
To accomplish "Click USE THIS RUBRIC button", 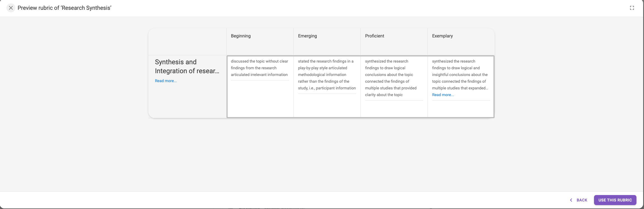I will pyautogui.click(x=615, y=200).
